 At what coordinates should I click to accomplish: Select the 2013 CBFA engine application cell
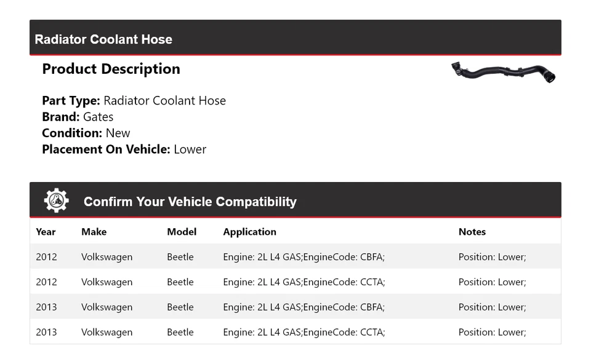click(x=304, y=307)
